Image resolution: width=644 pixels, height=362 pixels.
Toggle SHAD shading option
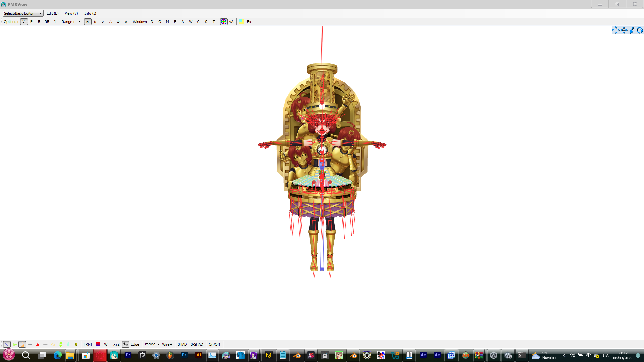(182, 344)
